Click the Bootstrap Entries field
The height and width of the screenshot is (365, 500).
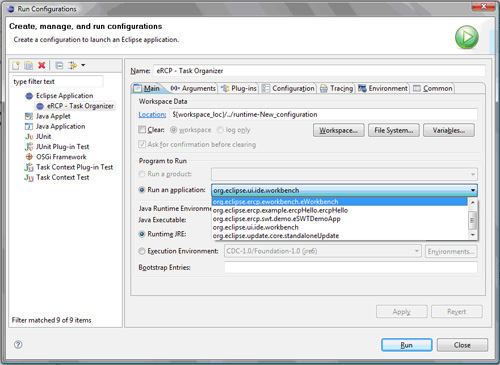point(351,267)
